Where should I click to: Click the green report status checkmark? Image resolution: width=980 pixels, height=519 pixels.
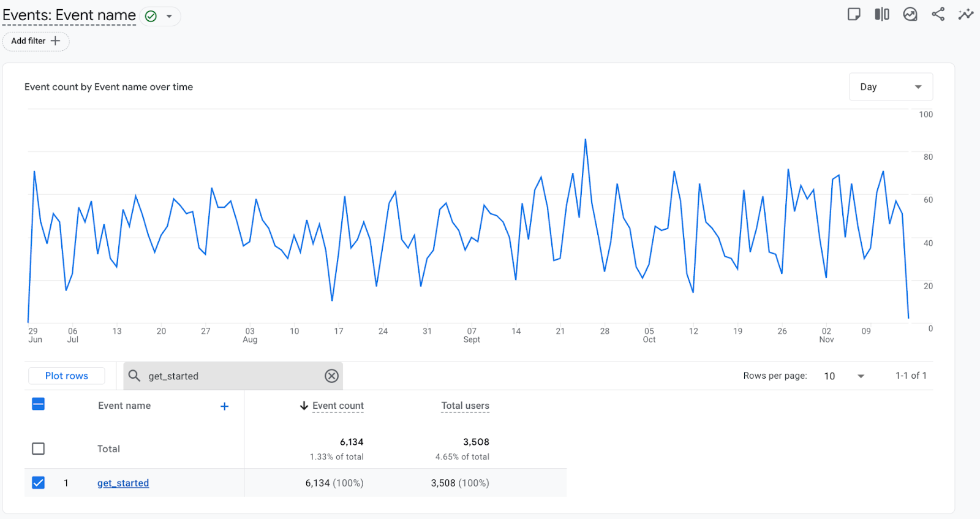click(x=151, y=17)
